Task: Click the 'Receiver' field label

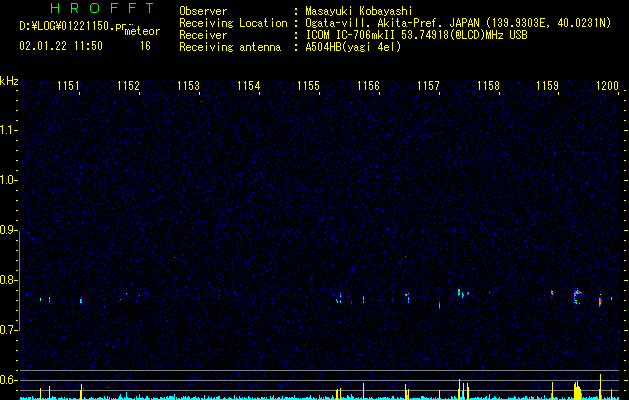Action: [203, 35]
